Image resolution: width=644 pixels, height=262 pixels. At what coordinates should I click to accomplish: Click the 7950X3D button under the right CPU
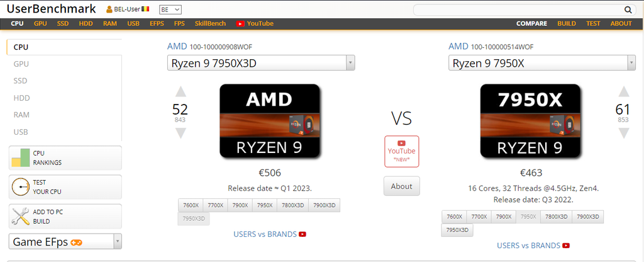coord(458,230)
